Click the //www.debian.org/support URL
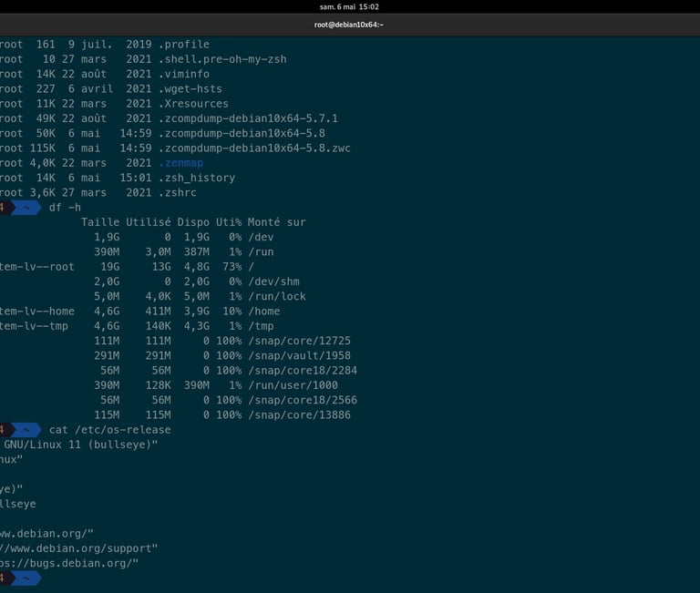 click(x=78, y=548)
